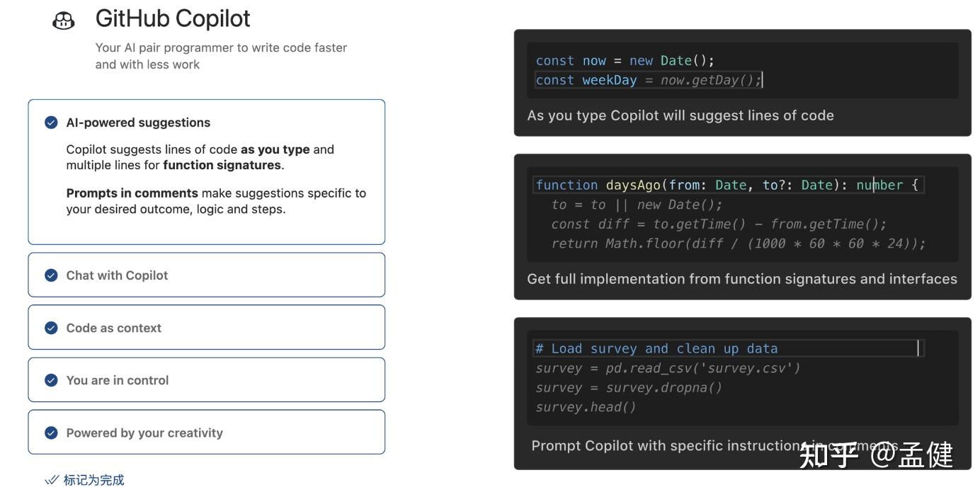Viewport: 980px width, 497px height.
Task: Collapse the AI-powered suggestions section
Action: (x=137, y=122)
